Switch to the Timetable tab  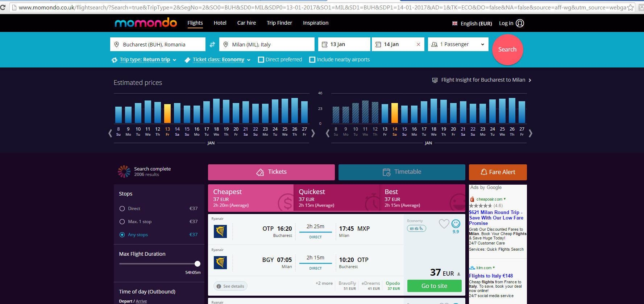coord(402,172)
